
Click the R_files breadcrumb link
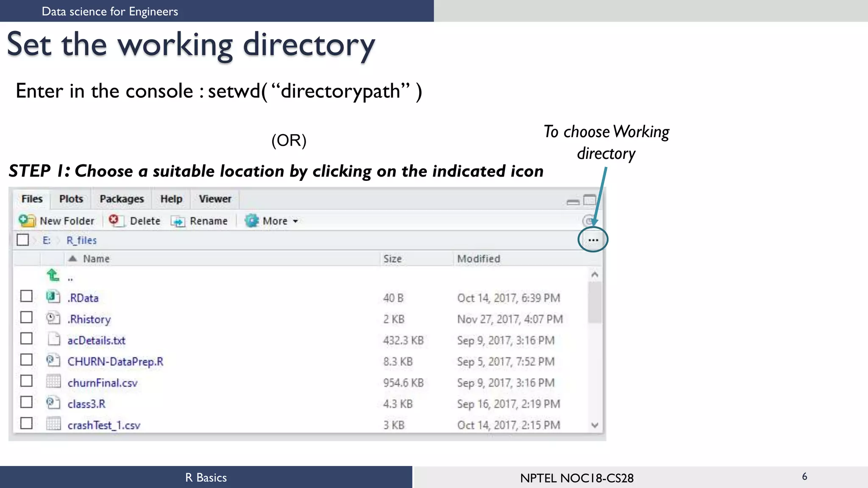[x=81, y=240]
